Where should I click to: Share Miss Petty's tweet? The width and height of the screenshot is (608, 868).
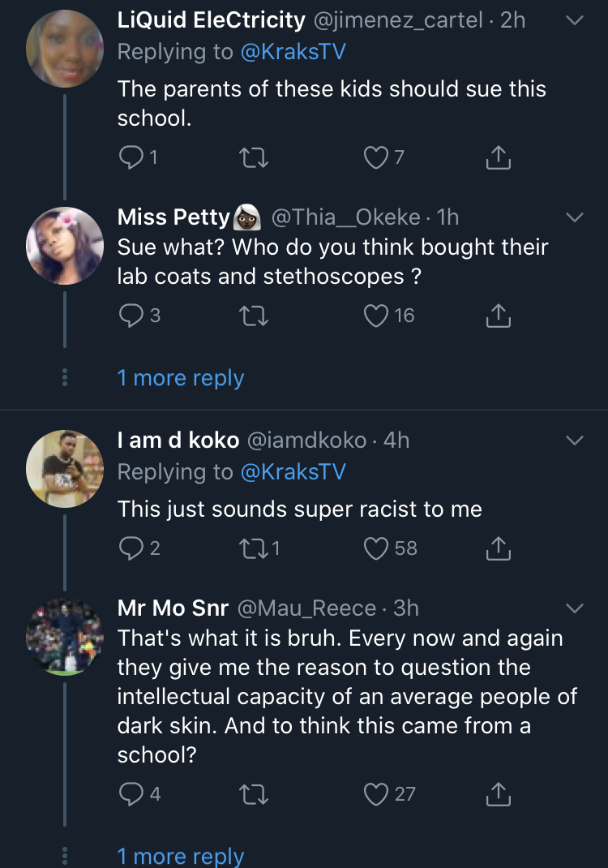[x=498, y=316]
